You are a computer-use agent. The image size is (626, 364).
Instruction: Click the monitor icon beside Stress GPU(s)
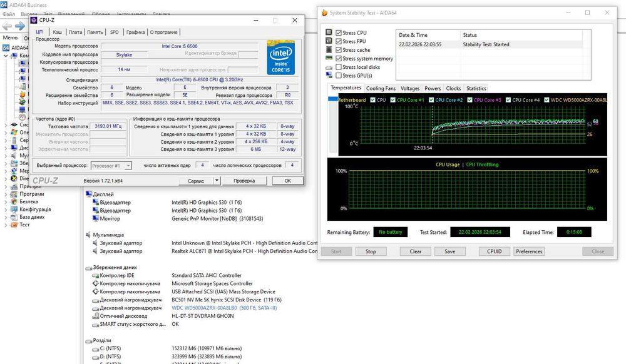(329, 75)
